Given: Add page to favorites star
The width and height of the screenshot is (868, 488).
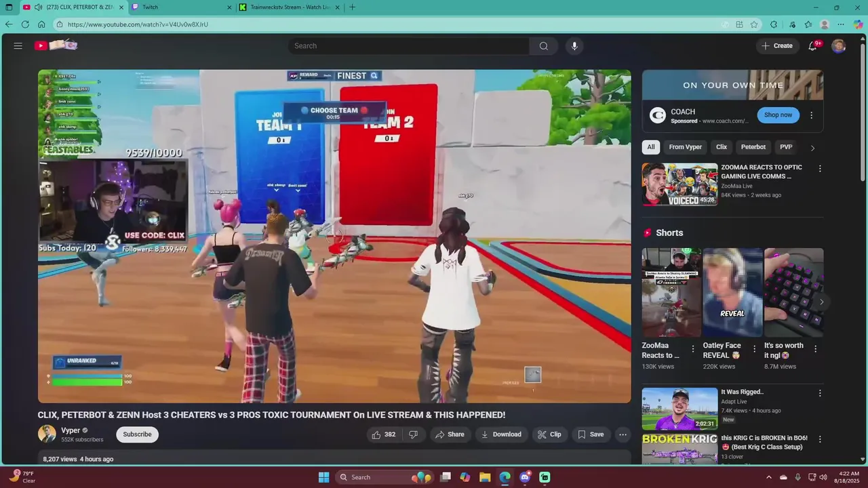Looking at the screenshot, I should 754,24.
